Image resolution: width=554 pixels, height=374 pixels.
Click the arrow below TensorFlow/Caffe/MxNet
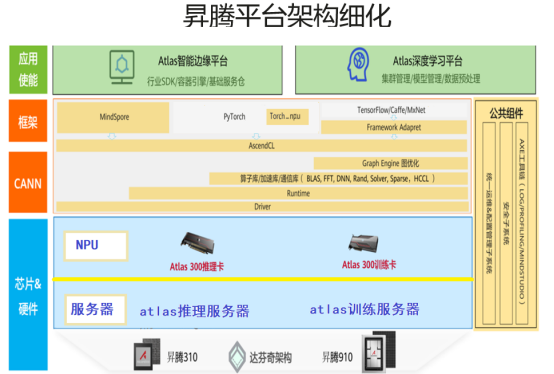394,117
